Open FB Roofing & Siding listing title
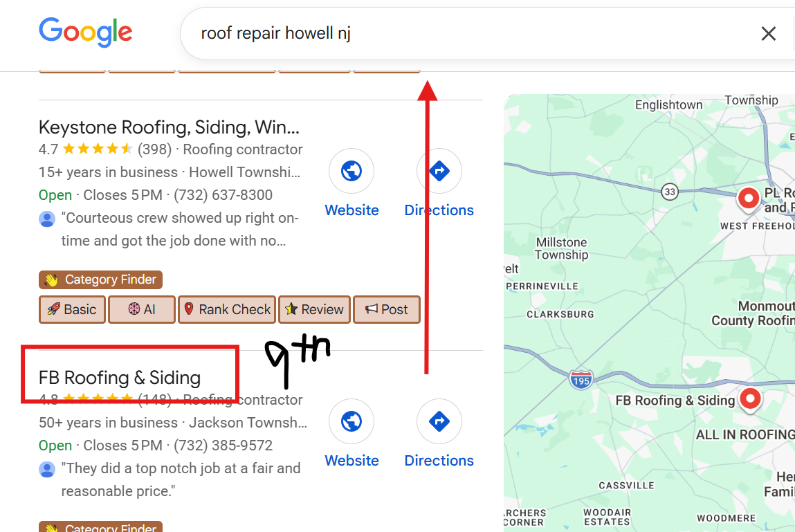This screenshot has width=795, height=532. coord(120,378)
